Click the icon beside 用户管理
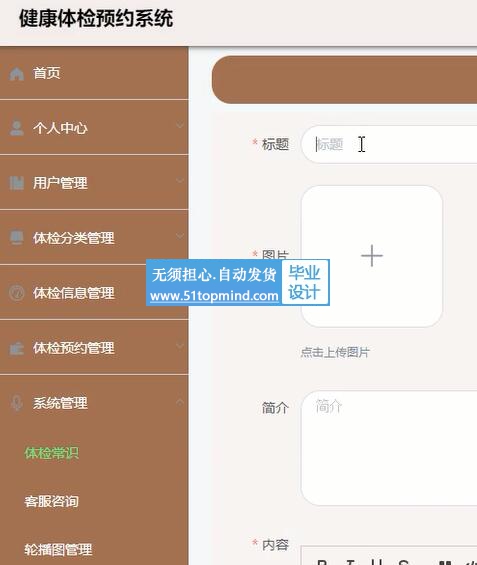Image resolution: width=477 pixels, height=565 pixels. point(17,183)
